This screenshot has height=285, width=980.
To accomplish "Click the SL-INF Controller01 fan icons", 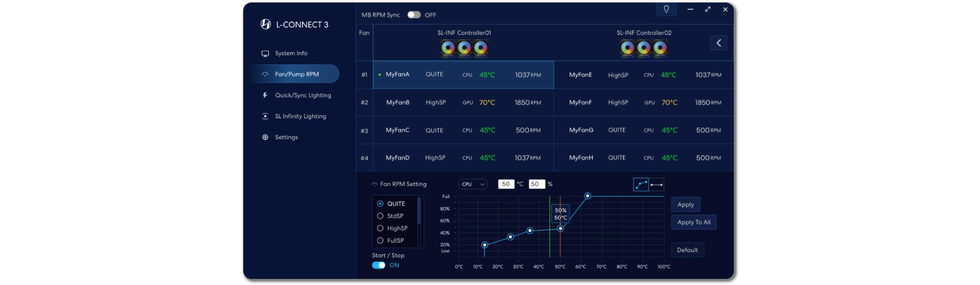I will [464, 48].
